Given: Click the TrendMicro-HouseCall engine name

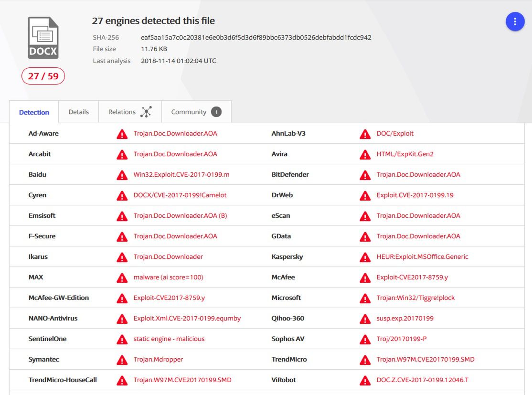Looking at the screenshot, I should [63, 380].
